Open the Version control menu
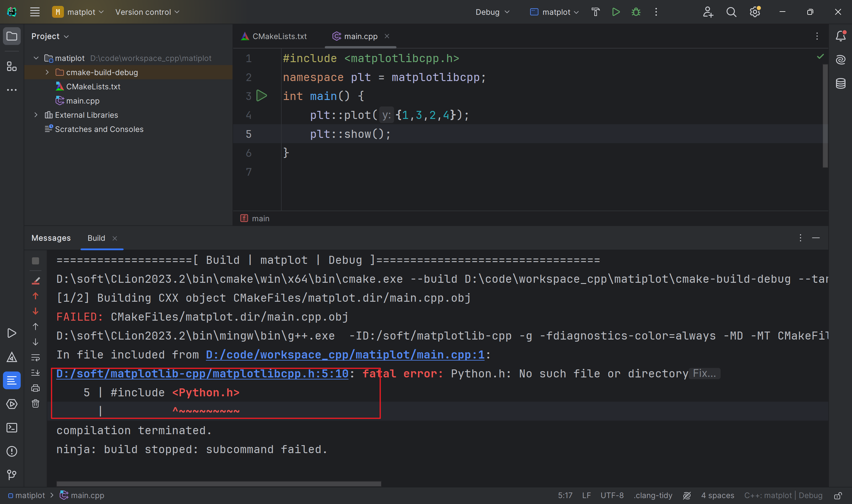This screenshot has height=504, width=852. [x=147, y=12]
